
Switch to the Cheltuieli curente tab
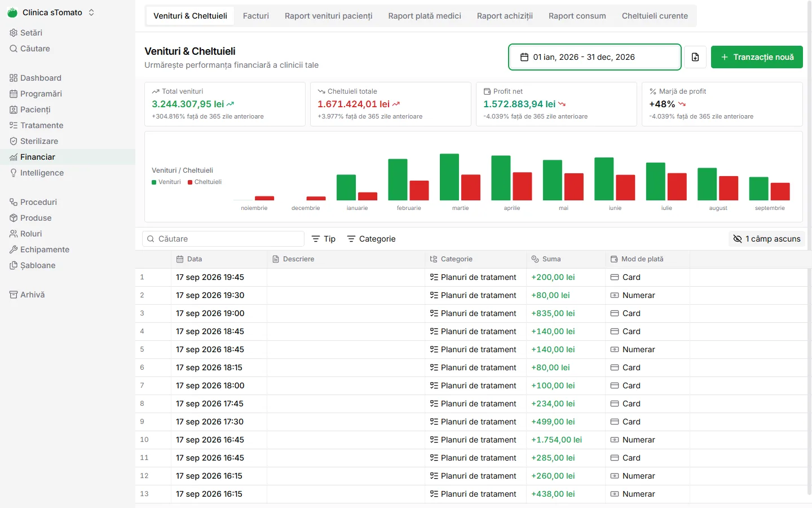[655, 16]
